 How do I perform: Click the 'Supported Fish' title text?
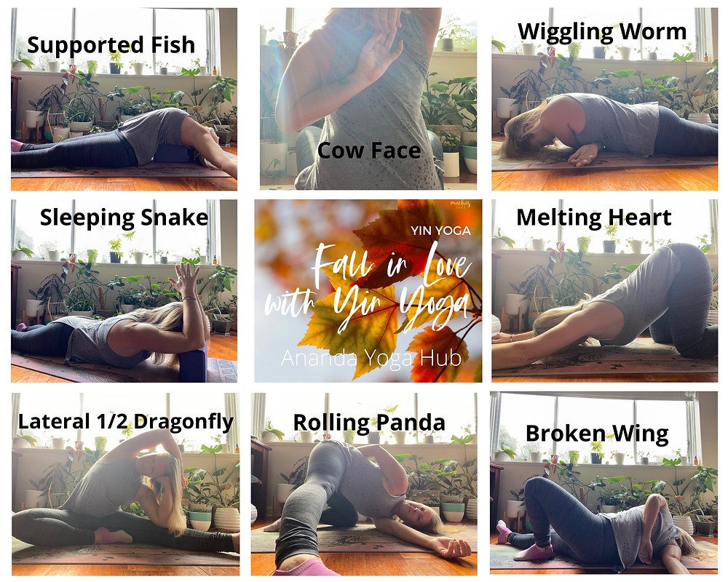point(111,46)
